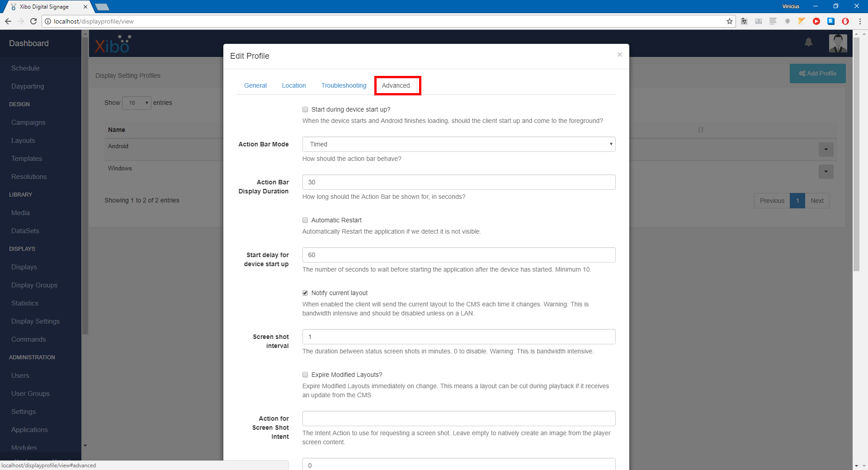The image size is (868, 470).
Task: Open Media library
Action: 20,213
